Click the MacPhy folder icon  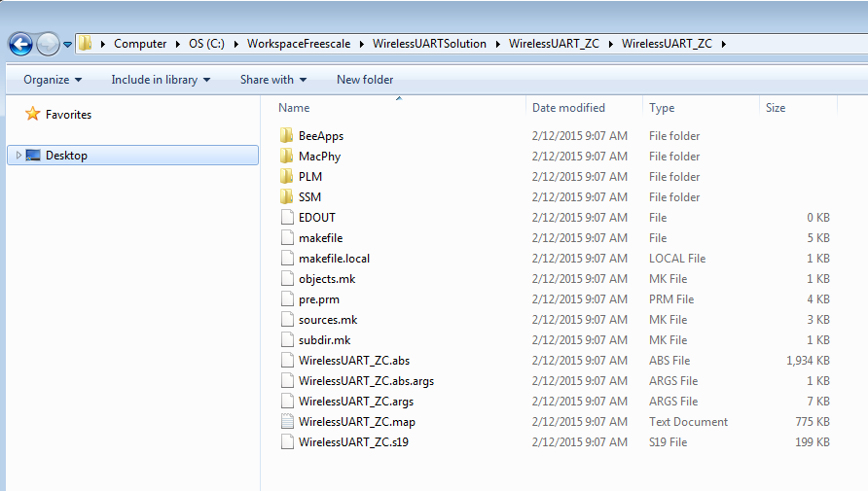point(287,156)
